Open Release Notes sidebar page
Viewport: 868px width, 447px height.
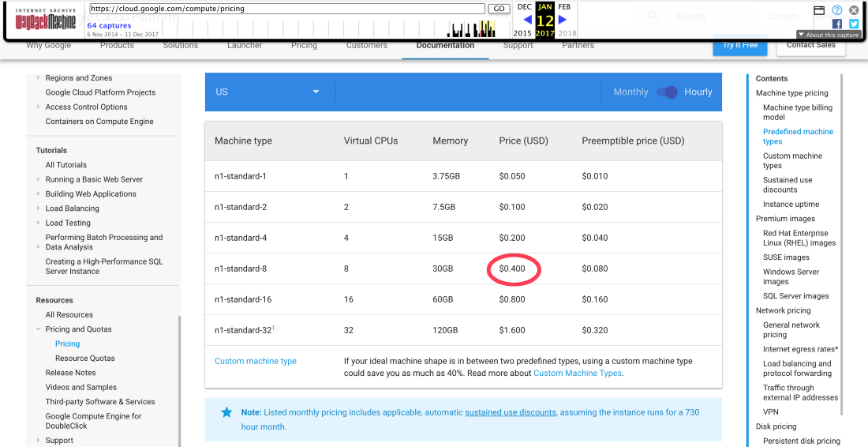70,373
